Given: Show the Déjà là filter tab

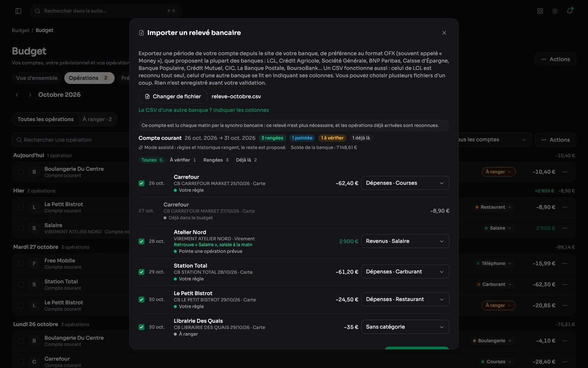Looking at the screenshot, I should [247, 160].
